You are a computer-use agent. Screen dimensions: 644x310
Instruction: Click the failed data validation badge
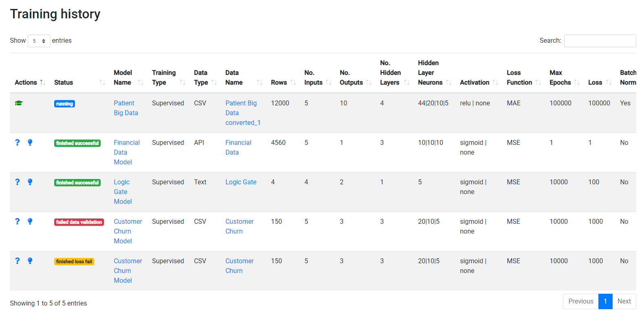79,222
